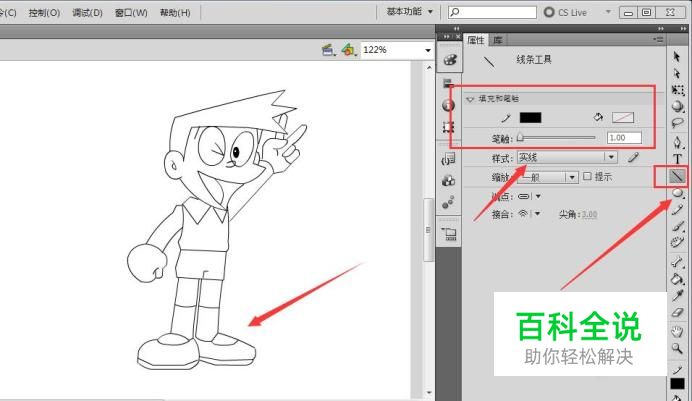Viewport: 692px width, 401px height.
Task: Open the Project panel icon in dock
Action: [x=449, y=234]
